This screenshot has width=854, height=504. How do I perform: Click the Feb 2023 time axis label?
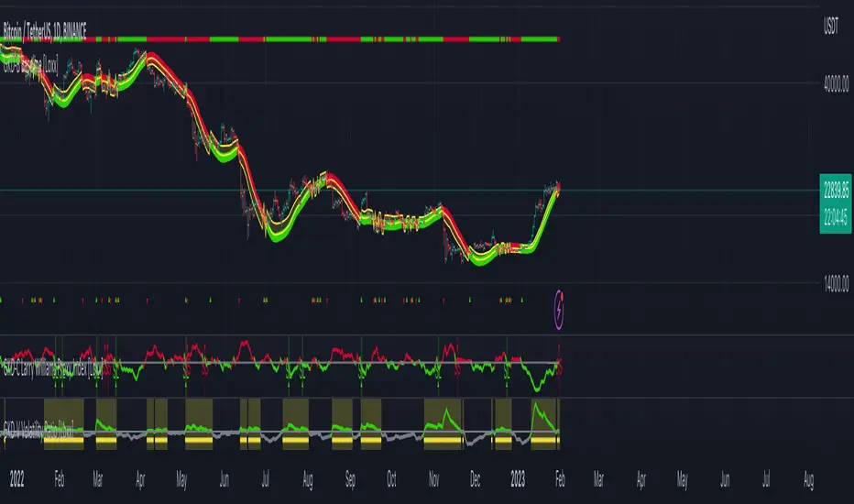coord(560,479)
